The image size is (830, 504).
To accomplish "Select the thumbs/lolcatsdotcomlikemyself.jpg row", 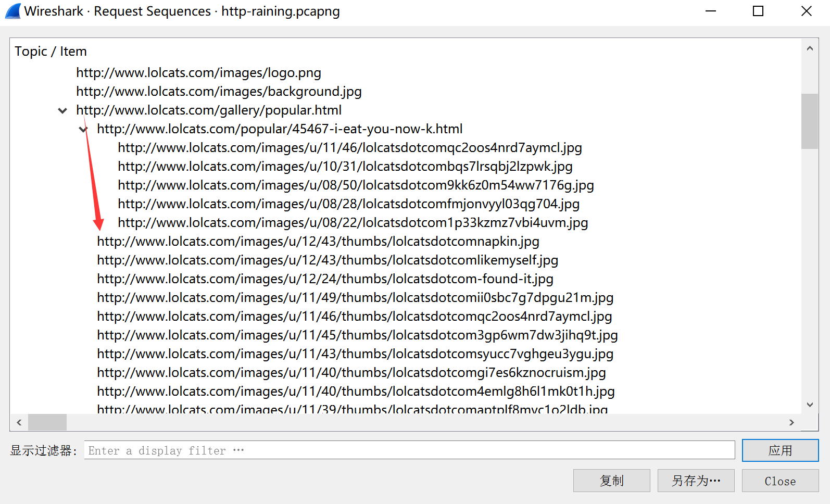I will (x=328, y=260).
